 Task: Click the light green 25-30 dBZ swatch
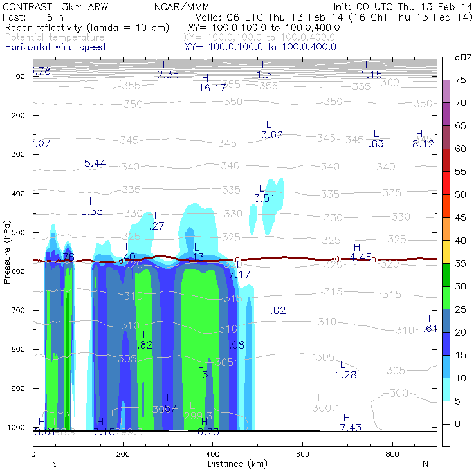click(x=446, y=298)
